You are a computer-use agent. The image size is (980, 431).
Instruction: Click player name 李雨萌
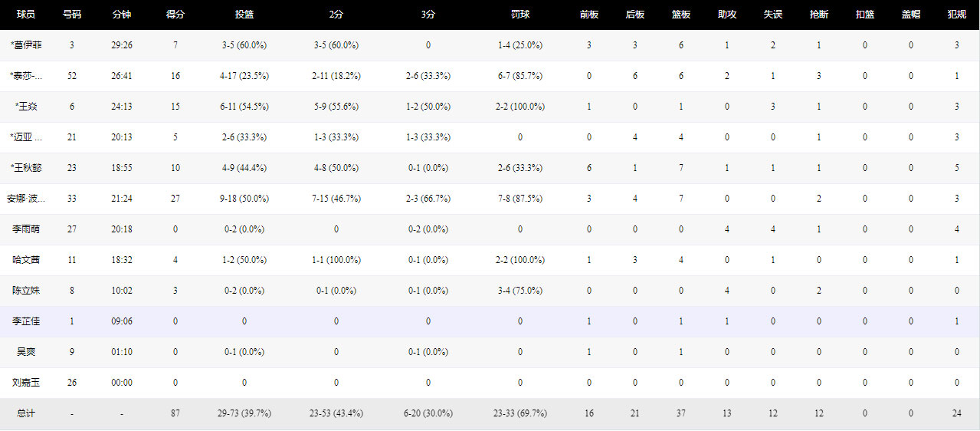(26, 229)
